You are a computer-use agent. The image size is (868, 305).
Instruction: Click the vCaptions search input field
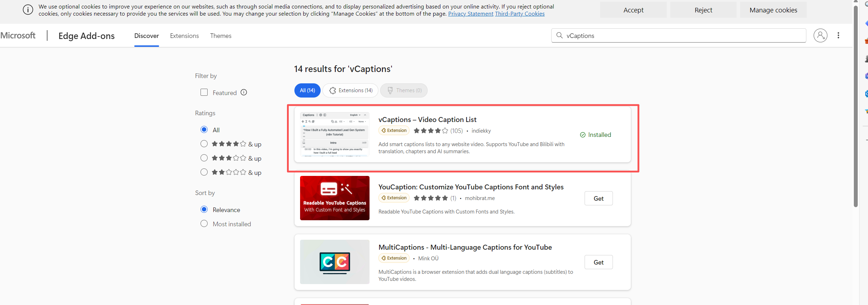(678, 35)
